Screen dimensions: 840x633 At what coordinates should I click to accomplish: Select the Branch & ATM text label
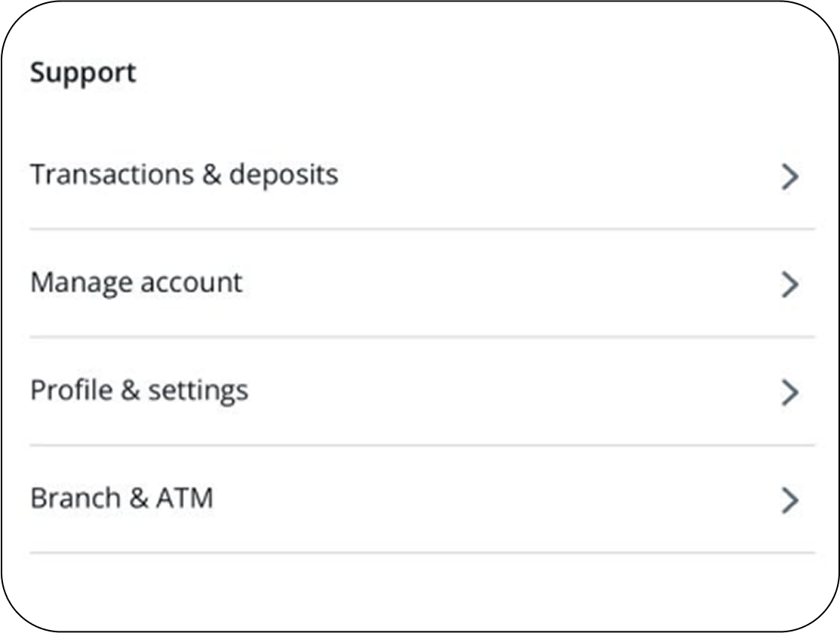coord(122,499)
